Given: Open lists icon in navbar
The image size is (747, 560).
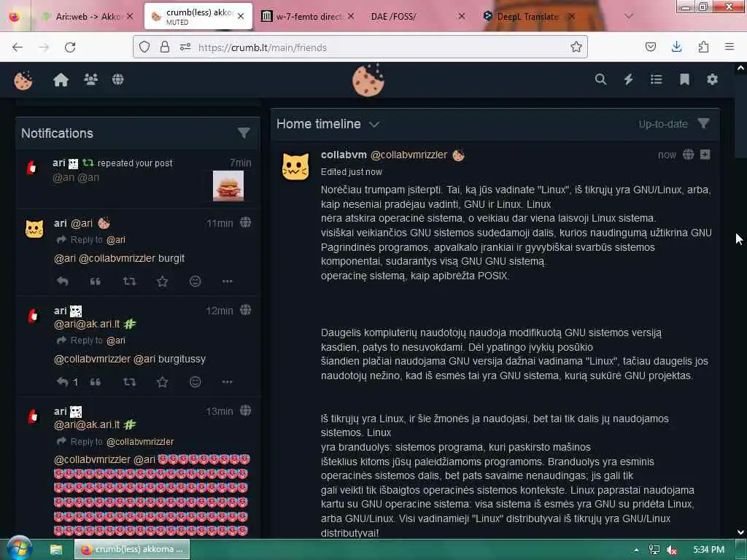Looking at the screenshot, I should point(657,79).
